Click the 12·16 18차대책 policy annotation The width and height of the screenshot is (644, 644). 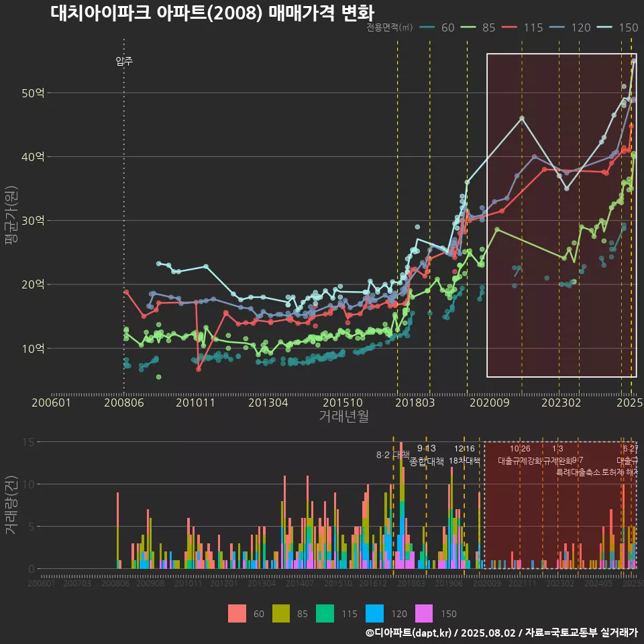[x=464, y=455]
